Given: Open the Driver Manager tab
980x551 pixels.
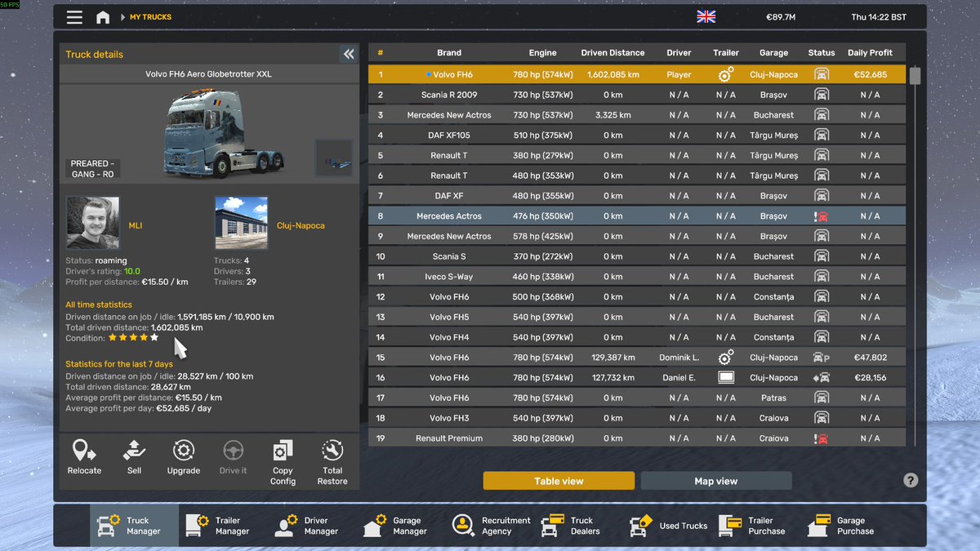Looking at the screenshot, I should click(x=310, y=526).
